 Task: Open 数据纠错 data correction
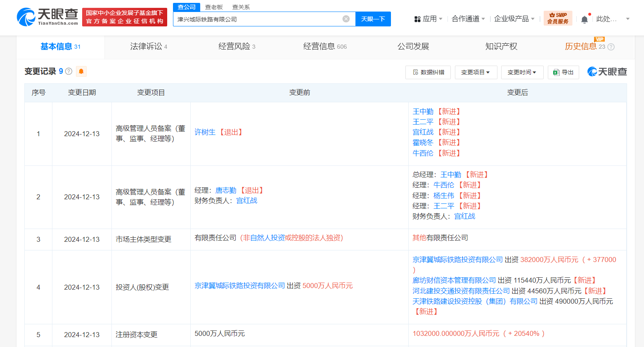[x=428, y=72]
